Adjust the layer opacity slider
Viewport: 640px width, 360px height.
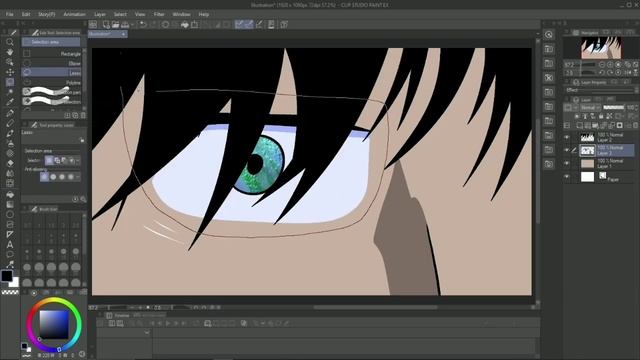(613, 107)
